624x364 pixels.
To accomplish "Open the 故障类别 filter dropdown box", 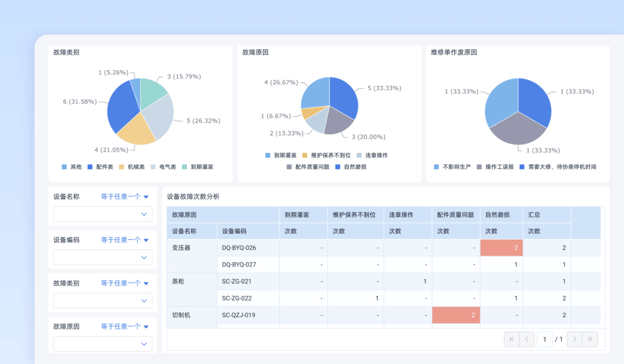I will click(x=102, y=301).
